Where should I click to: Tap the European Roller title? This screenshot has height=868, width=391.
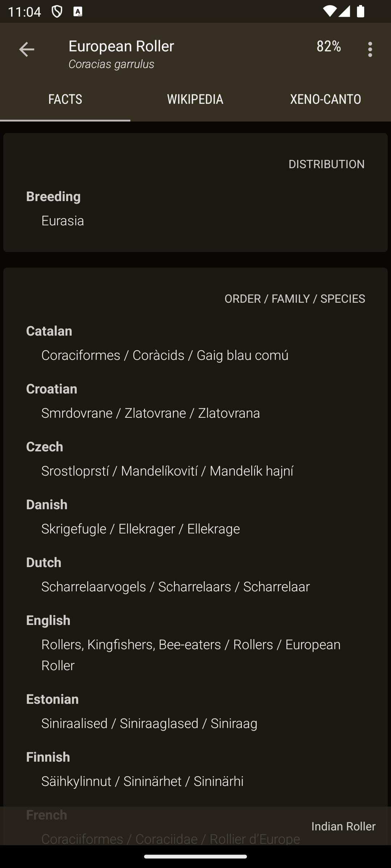[x=121, y=46]
